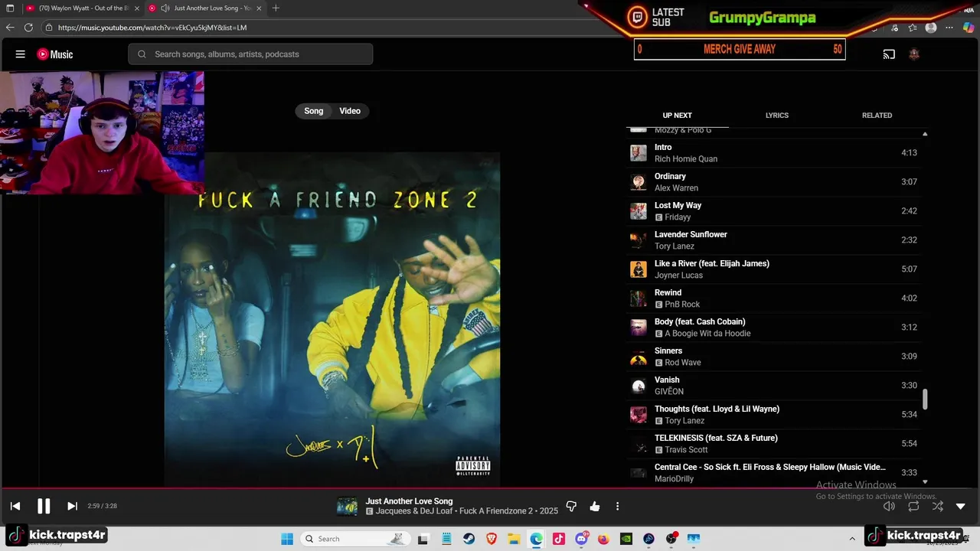Open more options for the playing song

point(617,506)
